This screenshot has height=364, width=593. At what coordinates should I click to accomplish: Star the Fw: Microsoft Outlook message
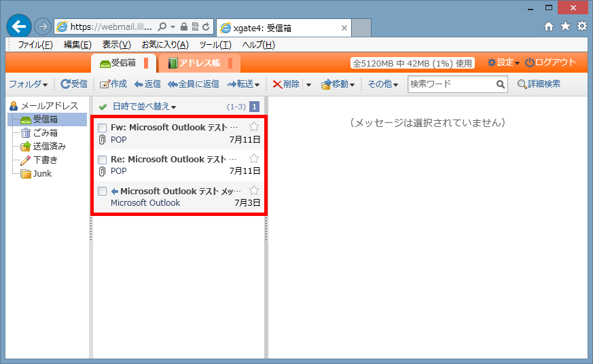[254, 126]
